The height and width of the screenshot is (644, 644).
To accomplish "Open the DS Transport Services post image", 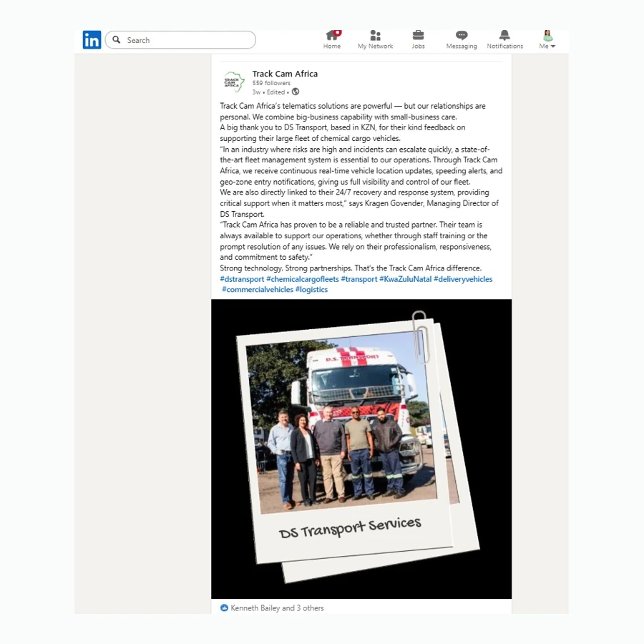I will click(x=361, y=449).
